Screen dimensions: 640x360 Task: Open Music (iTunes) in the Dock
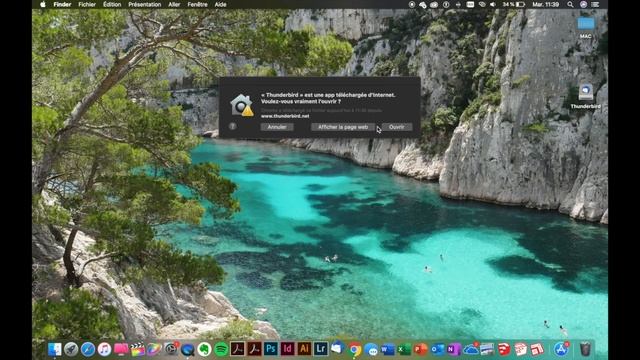(x=104, y=349)
